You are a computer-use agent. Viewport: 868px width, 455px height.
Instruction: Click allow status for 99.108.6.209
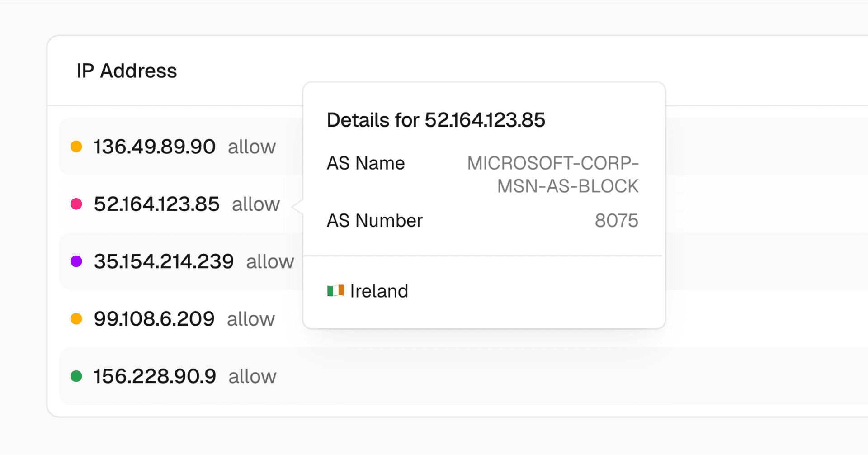(250, 320)
